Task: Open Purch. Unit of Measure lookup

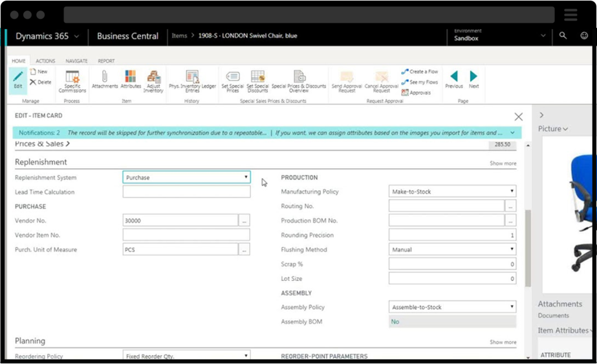Action: 244,249
